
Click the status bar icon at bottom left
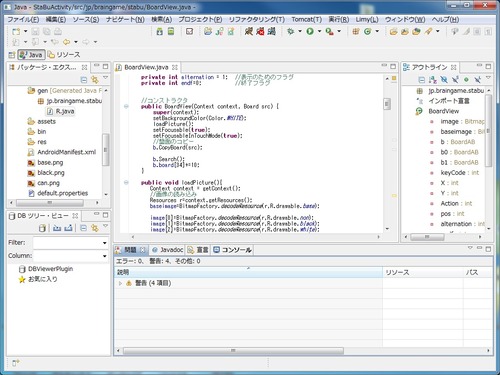[16, 363]
